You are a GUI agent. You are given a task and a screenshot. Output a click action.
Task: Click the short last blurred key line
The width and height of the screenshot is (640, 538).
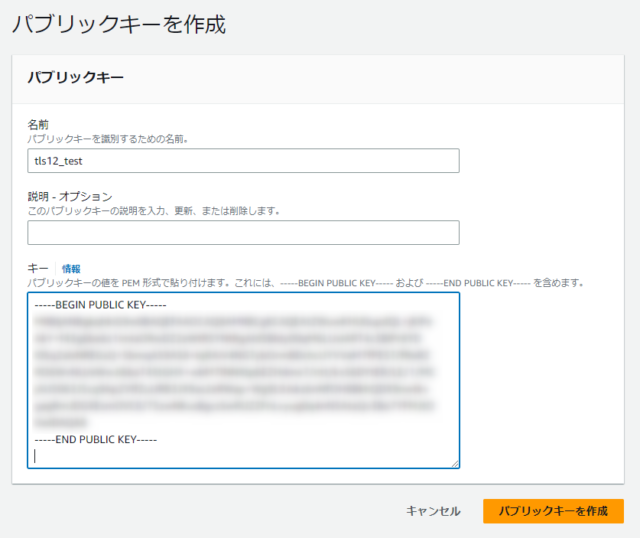[x=61, y=422]
